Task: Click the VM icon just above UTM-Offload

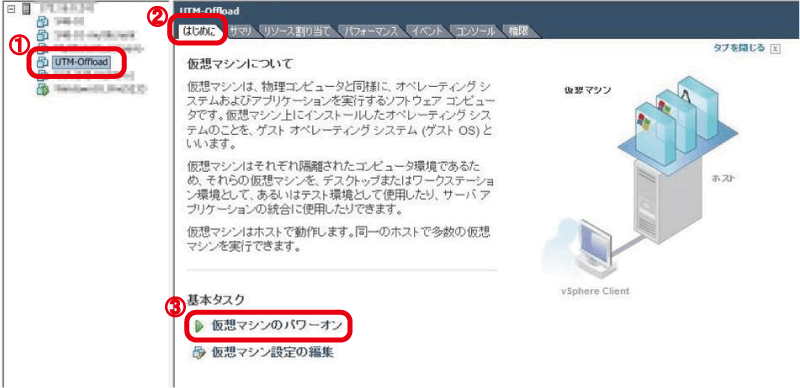Action: click(x=42, y=49)
